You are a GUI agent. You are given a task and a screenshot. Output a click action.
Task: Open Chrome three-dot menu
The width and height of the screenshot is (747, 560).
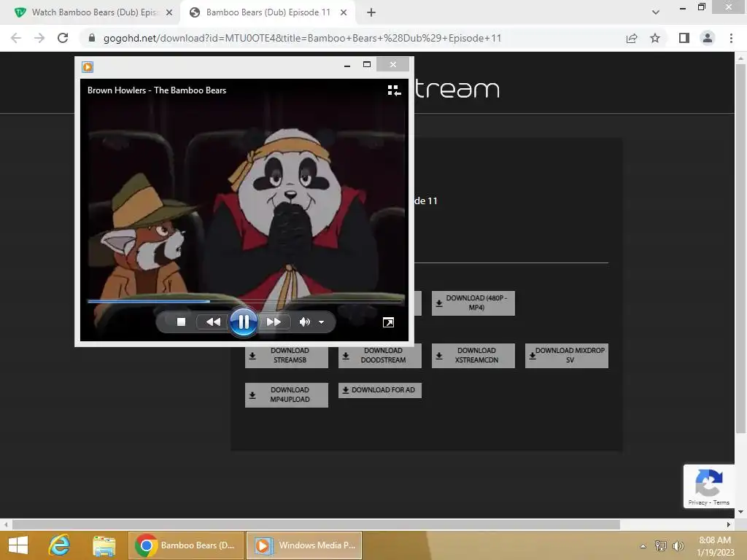[x=731, y=38]
